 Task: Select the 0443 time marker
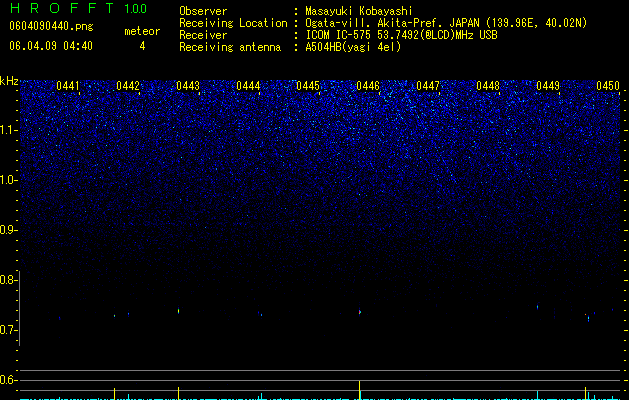tap(188, 86)
